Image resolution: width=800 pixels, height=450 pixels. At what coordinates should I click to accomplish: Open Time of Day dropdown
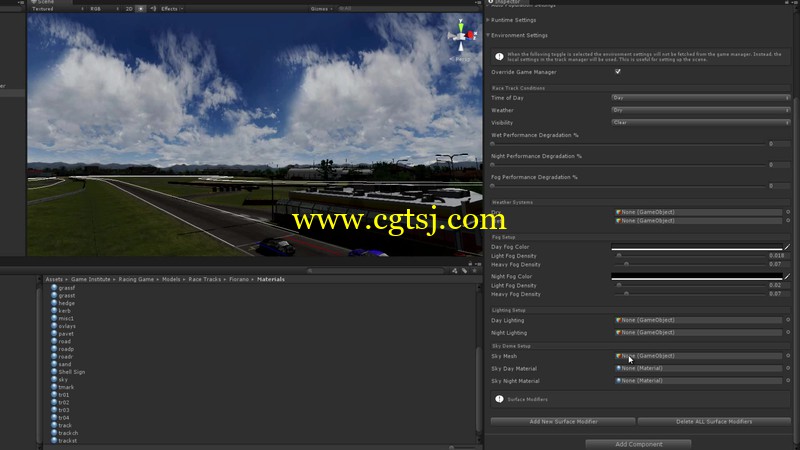pyautogui.click(x=701, y=97)
